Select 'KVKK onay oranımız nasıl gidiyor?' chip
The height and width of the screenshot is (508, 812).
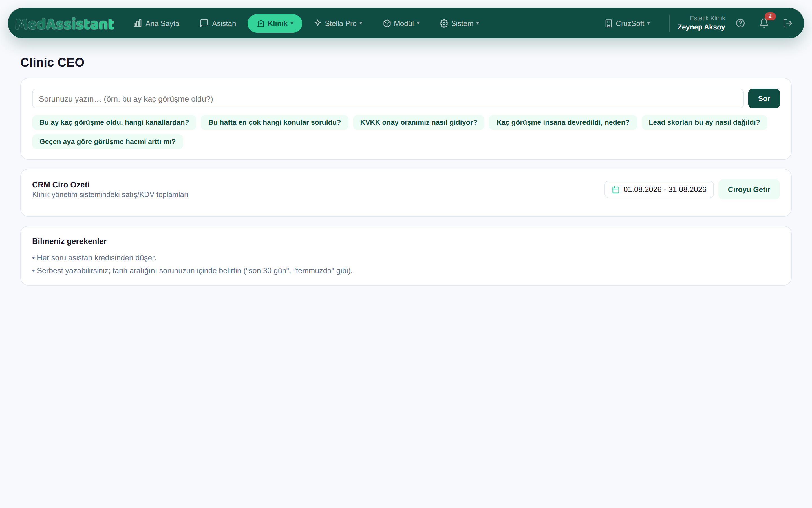(418, 122)
